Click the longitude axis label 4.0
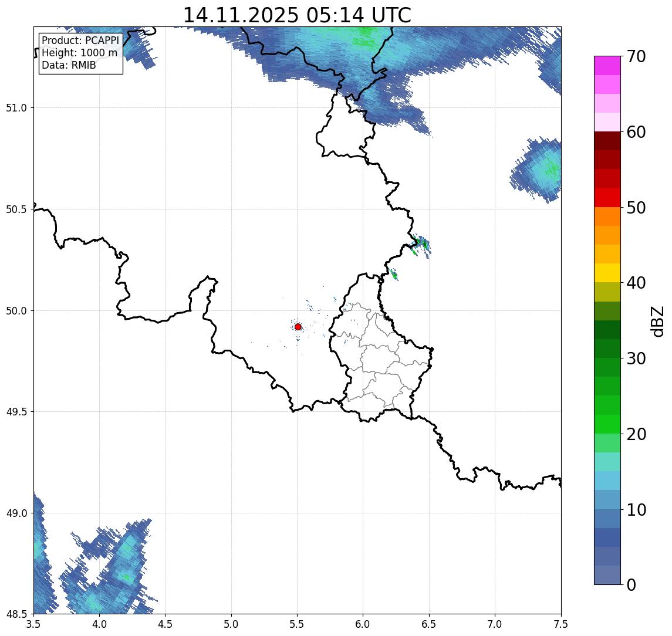Viewport: 672px width, 636px height. click(99, 624)
